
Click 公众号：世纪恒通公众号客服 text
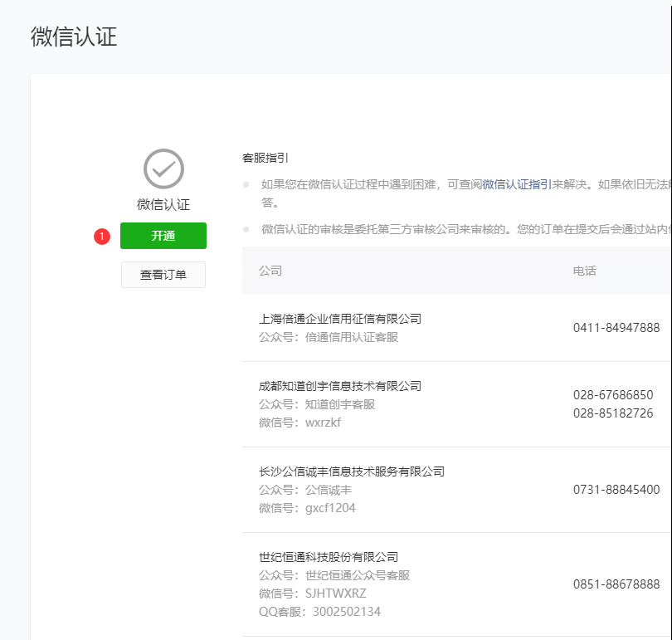click(x=334, y=575)
